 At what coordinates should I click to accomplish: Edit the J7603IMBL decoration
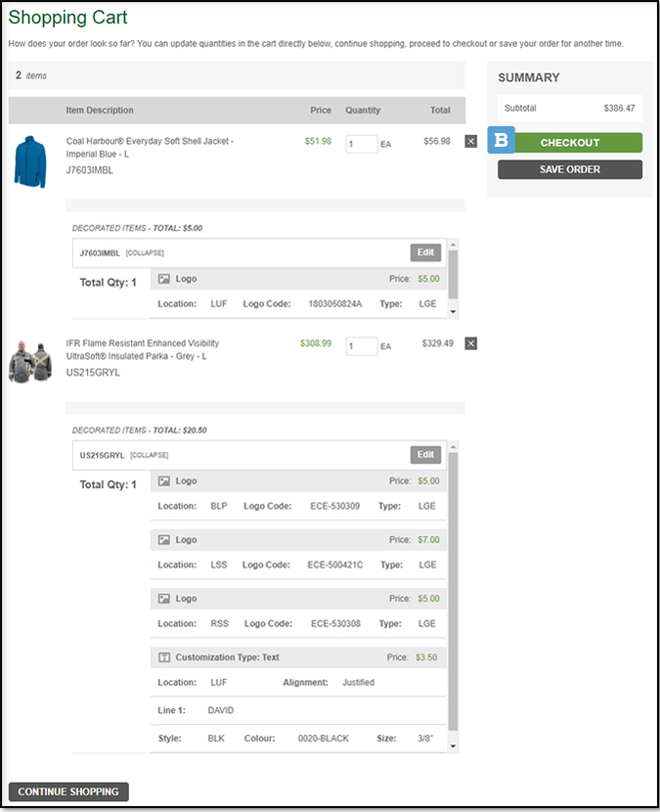pos(425,253)
